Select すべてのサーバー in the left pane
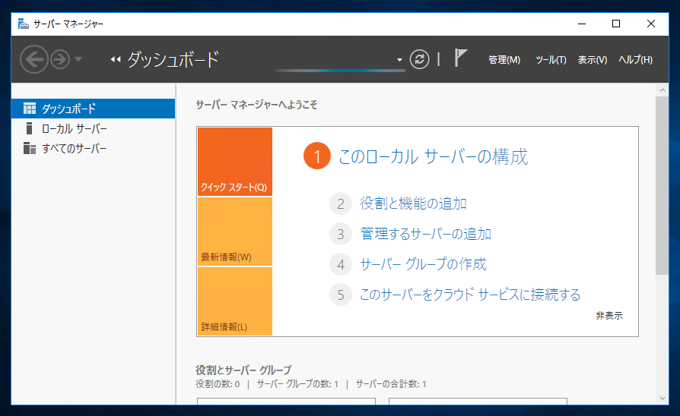 [93, 148]
